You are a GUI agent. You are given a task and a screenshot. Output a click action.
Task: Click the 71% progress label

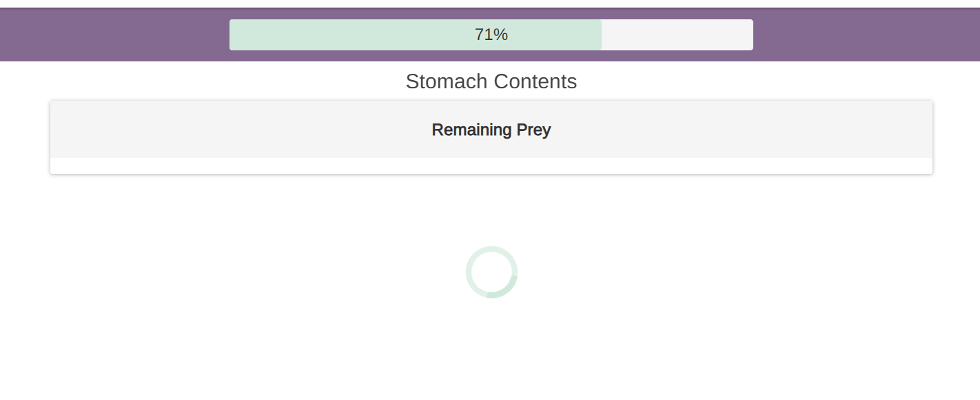491,34
